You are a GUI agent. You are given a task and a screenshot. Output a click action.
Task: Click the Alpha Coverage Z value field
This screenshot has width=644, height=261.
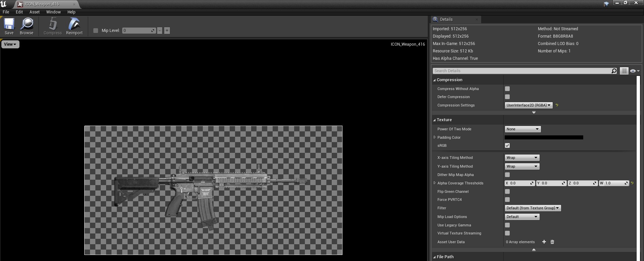point(583,183)
